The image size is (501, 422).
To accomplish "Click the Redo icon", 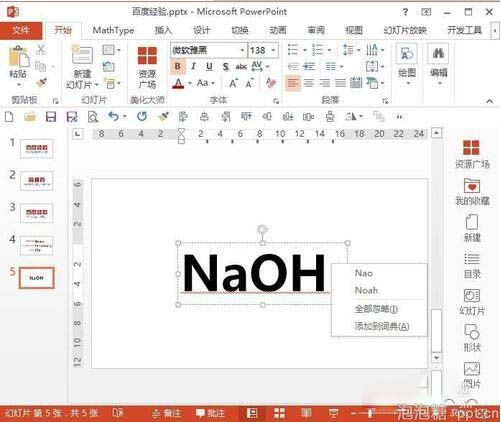I will coord(142,117).
